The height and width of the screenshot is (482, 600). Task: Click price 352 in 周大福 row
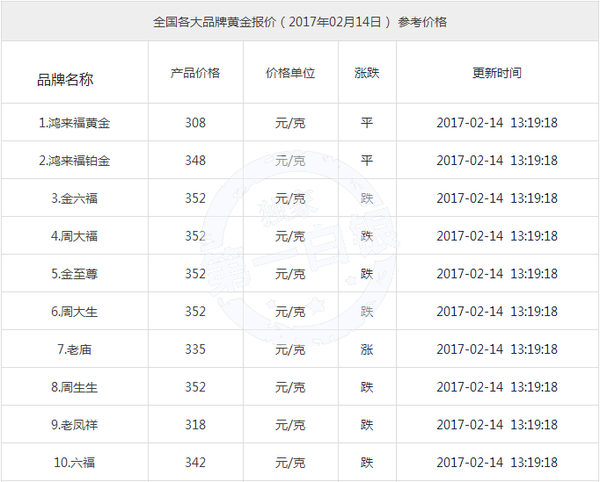pos(195,236)
